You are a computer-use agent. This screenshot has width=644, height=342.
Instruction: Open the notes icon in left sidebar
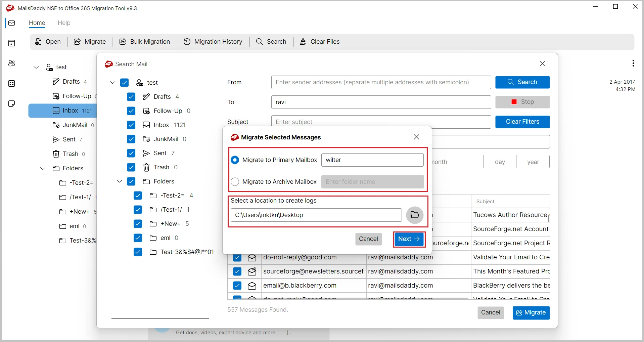[12, 104]
